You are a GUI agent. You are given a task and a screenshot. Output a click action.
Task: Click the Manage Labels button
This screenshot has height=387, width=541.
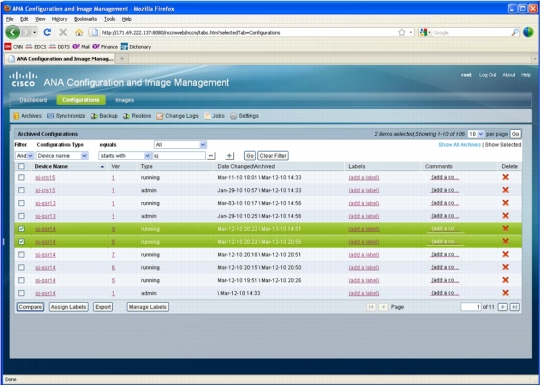tap(148, 307)
